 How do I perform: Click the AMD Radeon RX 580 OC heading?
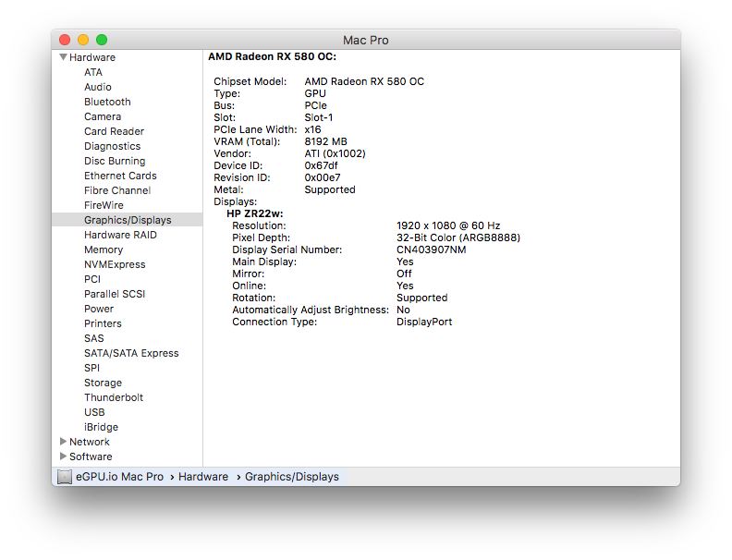[272, 56]
